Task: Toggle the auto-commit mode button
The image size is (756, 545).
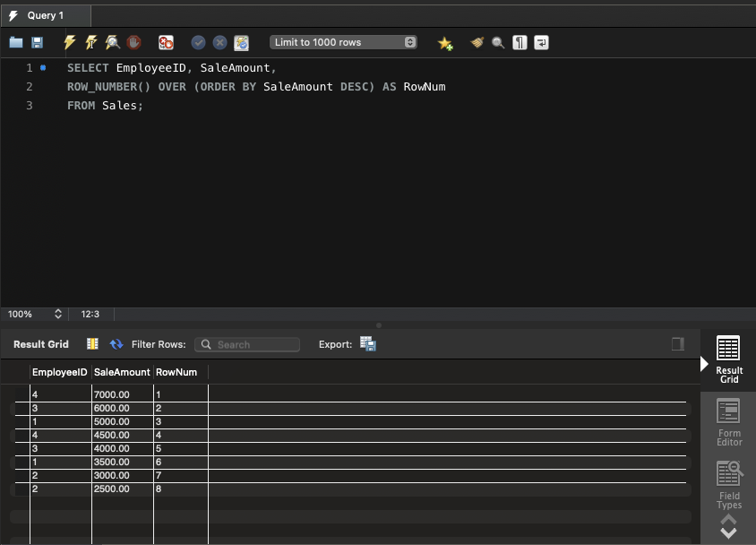Action: point(241,42)
